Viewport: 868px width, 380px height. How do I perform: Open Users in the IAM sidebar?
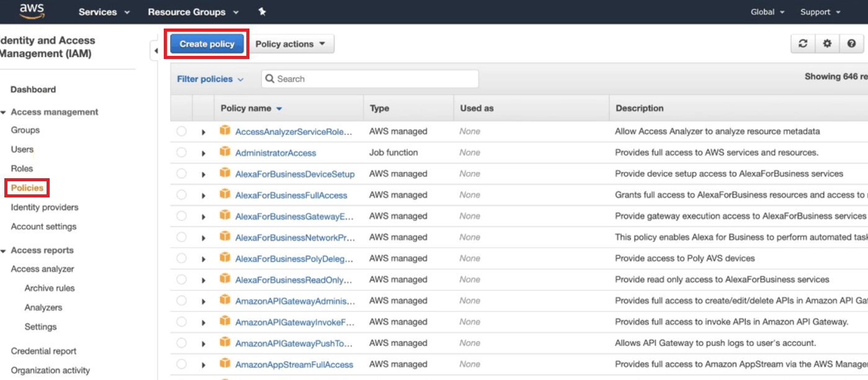coord(22,149)
